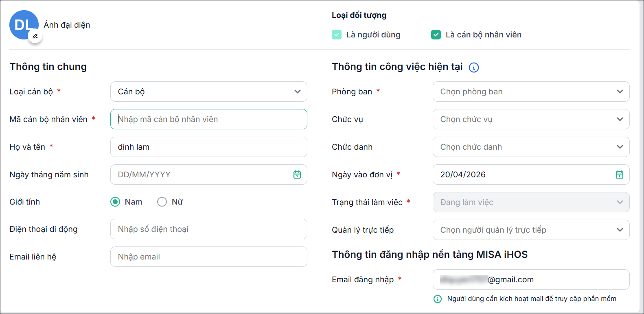The height and width of the screenshot is (314, 644).
Task: Click info icon beside Thông tin công việc
Action: click(474, 68)
